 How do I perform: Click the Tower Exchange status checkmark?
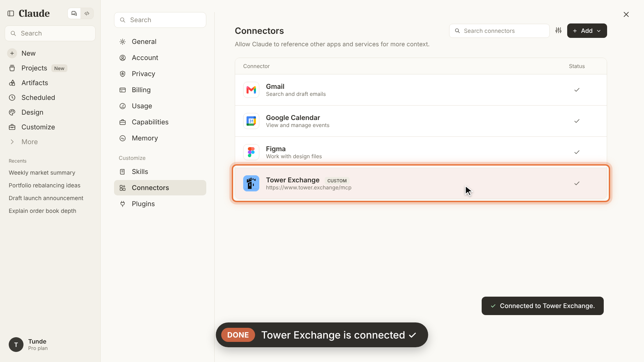click(x=577, y=183)
